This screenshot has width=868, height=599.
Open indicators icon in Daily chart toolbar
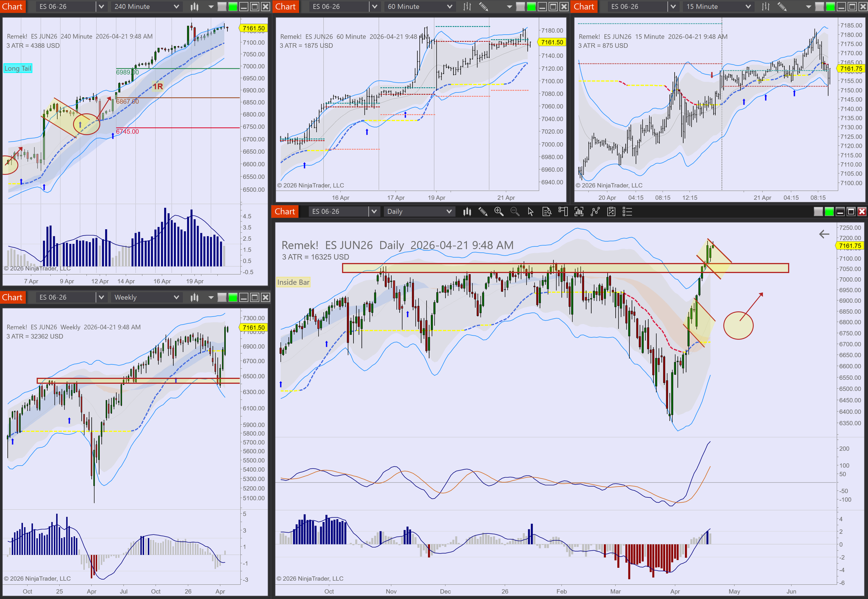tap(579, 212)
